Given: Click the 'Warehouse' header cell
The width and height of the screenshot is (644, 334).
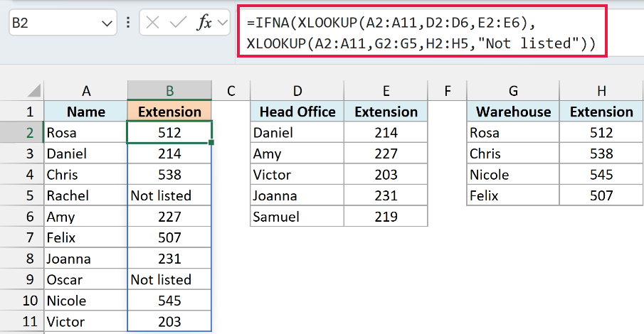Looking at the screenshot, I should (x=513, y=112).
